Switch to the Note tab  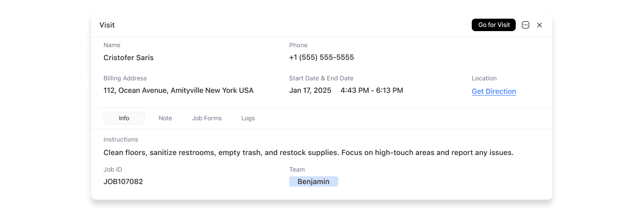(x=165, y=118)
